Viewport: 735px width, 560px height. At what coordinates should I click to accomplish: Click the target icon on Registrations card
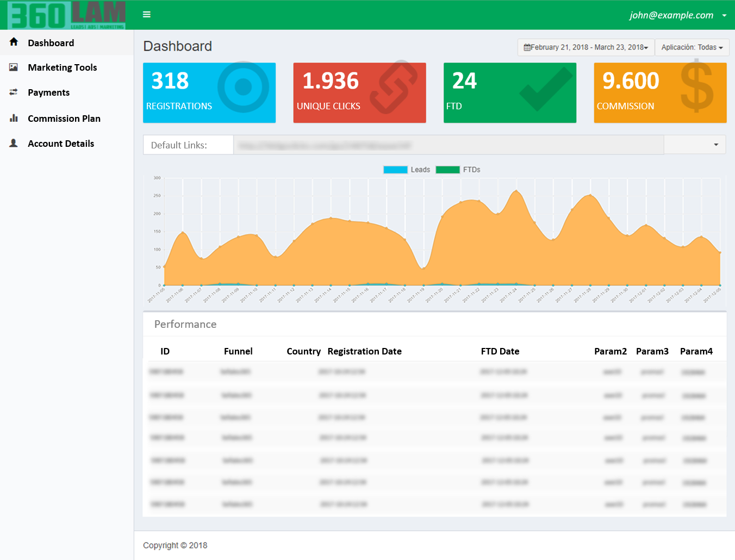coord(243,86)
